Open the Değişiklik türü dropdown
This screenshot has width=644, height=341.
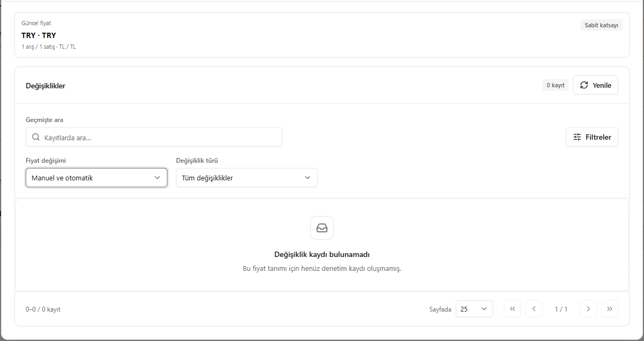coord(247,178)
